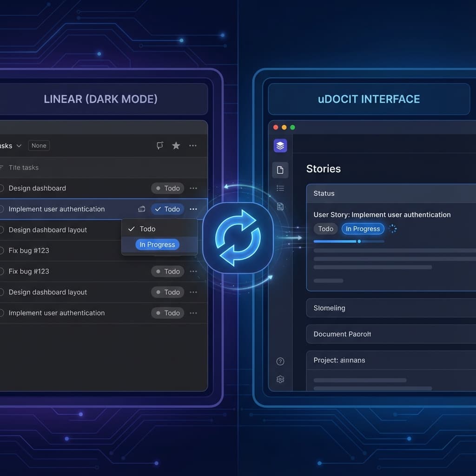Open the settings gear in uDocIT sidebar

click(x=280, y=379)
